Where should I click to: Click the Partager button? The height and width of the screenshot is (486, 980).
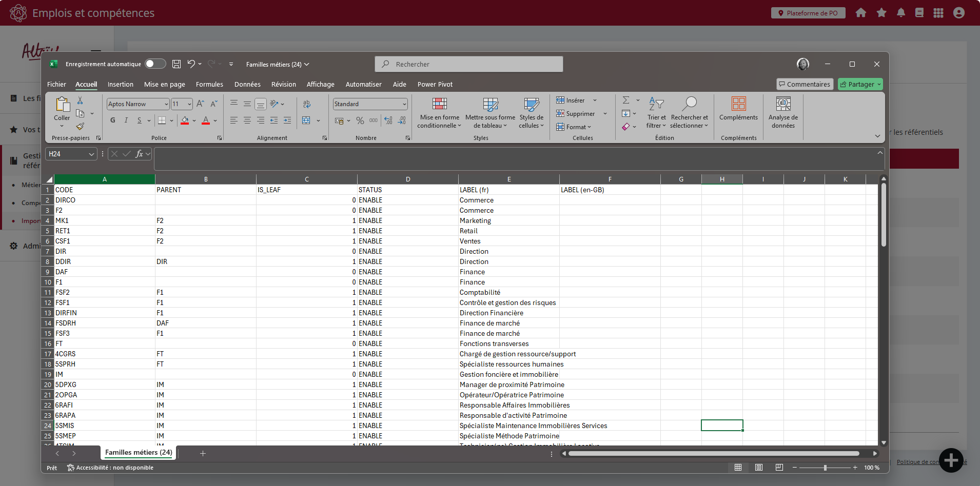tap(857, 85)
